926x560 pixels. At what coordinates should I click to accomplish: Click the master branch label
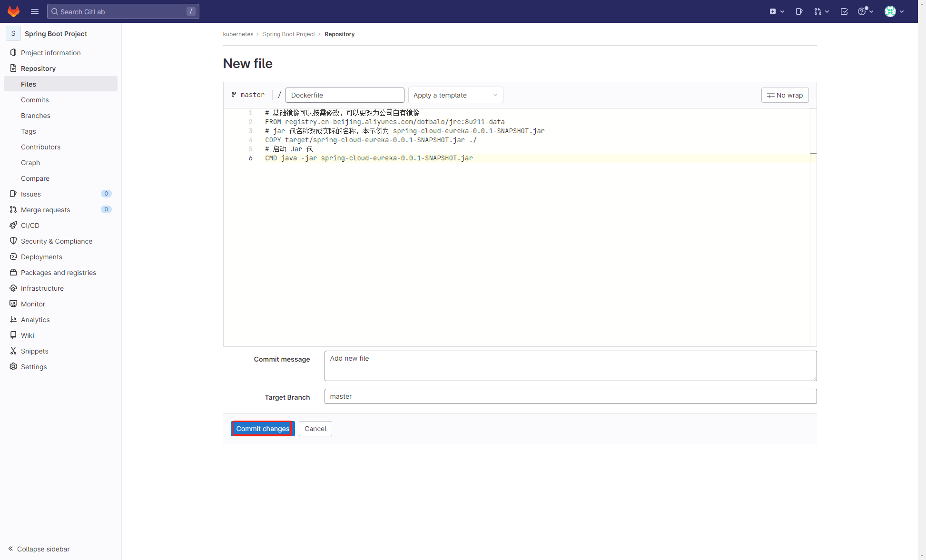pyautogui.click(x=248, y=95)
